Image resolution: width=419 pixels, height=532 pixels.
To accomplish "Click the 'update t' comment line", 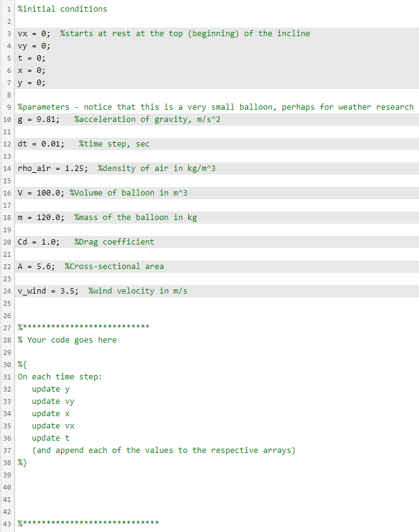I will (50, 438).
